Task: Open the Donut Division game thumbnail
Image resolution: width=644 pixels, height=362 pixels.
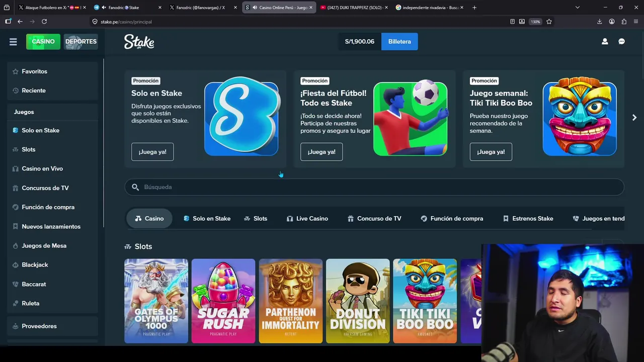Action: [x=358, y=301]
